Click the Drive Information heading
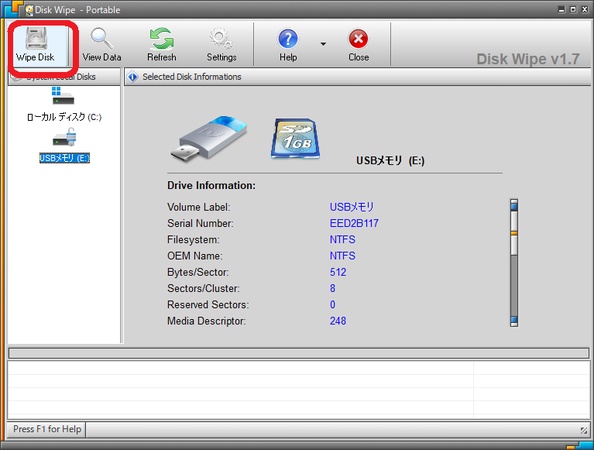 (x=211, y=185)
